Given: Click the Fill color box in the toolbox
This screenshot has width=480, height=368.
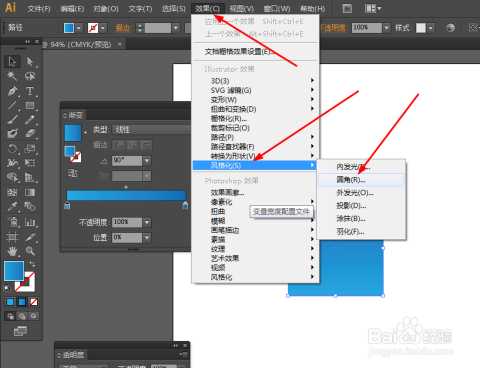Looking at the screenshot, I should tap(14, 271).
